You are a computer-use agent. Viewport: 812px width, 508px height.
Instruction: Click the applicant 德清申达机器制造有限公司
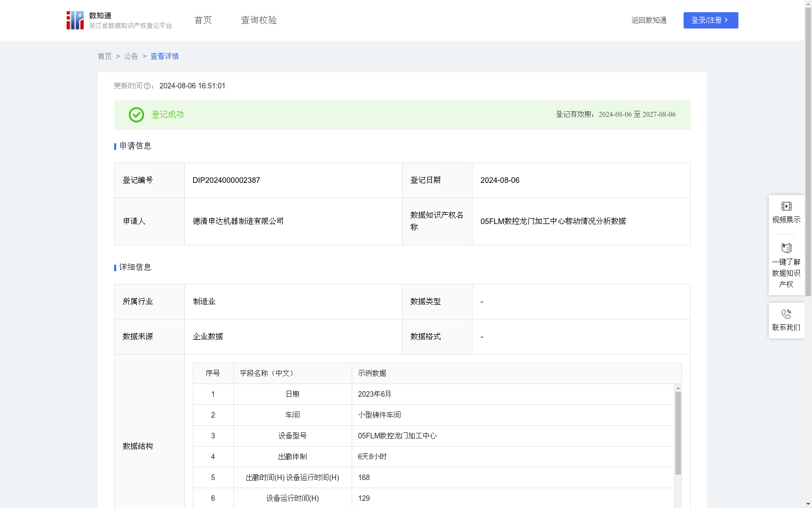tap(238, 221)
